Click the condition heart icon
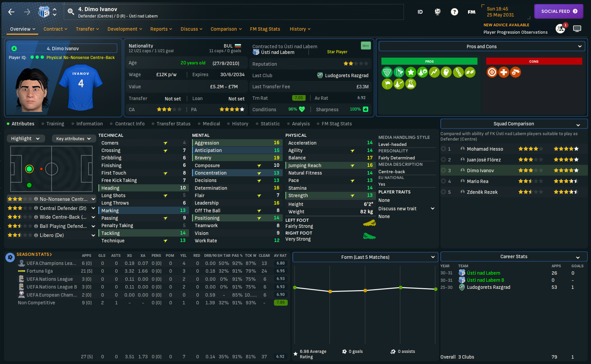Screen dimensions: 591x364 tap(302, 109)
